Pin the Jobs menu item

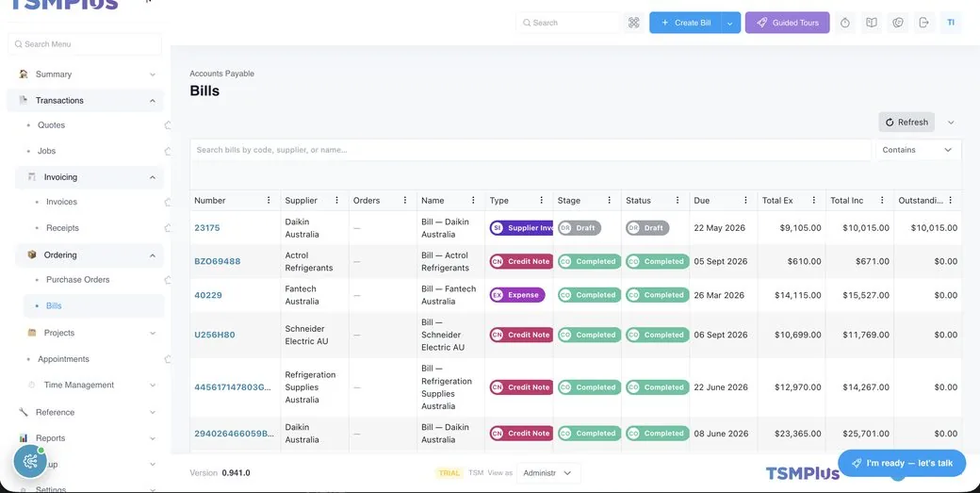(x=168, y=151)
